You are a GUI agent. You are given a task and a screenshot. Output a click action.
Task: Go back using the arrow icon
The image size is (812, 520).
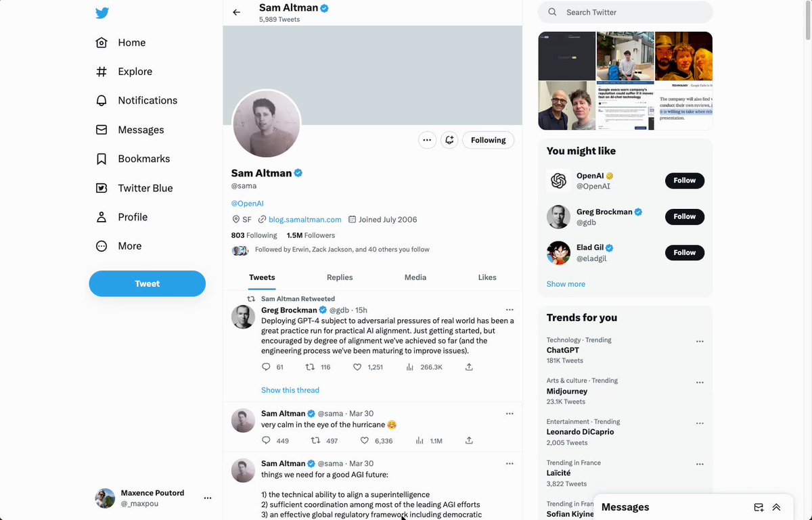pos(236,12)
